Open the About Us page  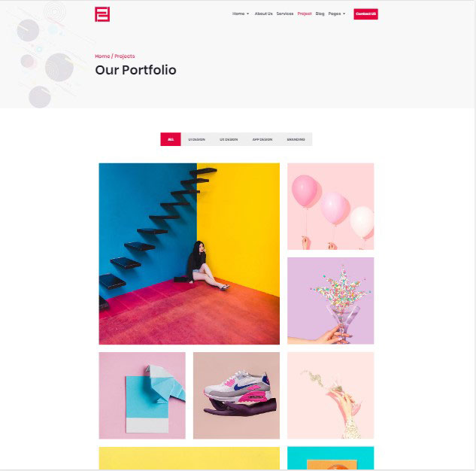tap(263, 14)
